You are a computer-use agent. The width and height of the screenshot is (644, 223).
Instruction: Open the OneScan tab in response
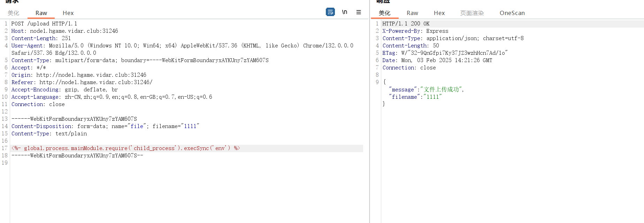[512, 13]
